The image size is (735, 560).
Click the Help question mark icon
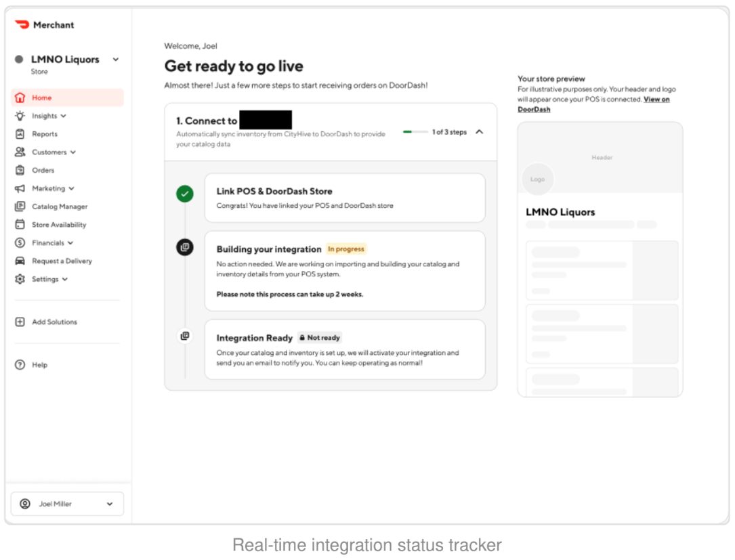point(20,364)
